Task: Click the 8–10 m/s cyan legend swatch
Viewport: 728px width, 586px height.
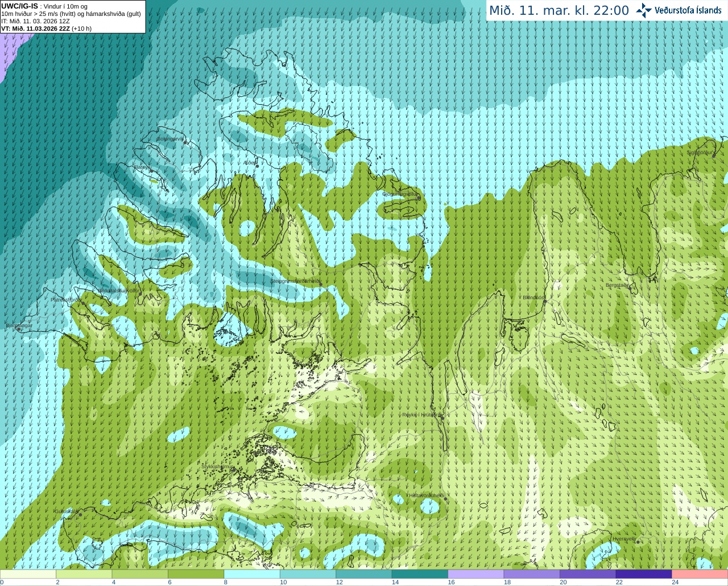Action: coord(252,574)
